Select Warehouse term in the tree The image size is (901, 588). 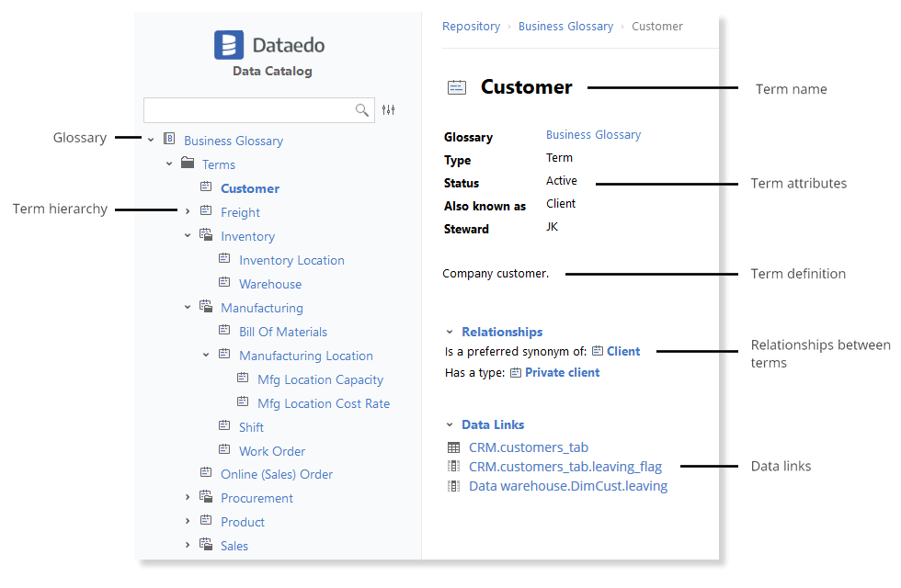[270, 284]
